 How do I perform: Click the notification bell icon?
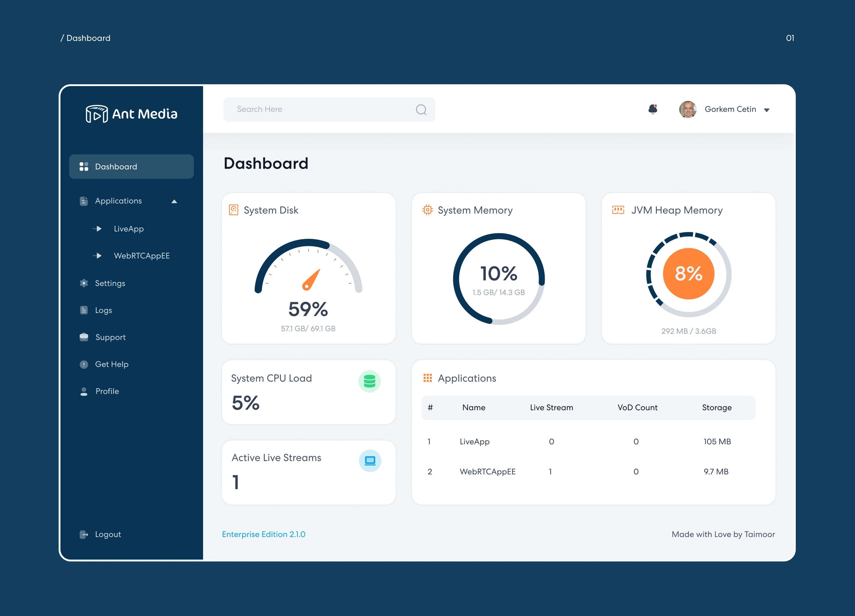pos(653,109)
